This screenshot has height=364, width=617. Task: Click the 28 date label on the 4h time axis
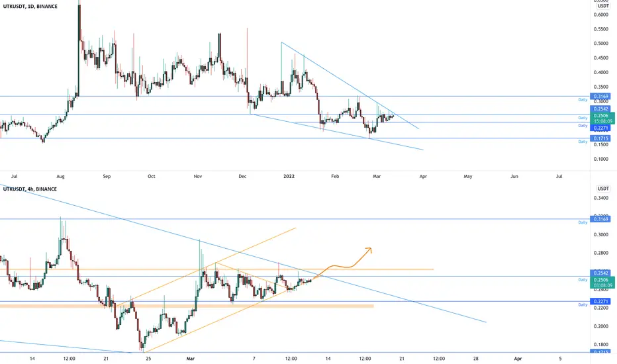point(476,359)
